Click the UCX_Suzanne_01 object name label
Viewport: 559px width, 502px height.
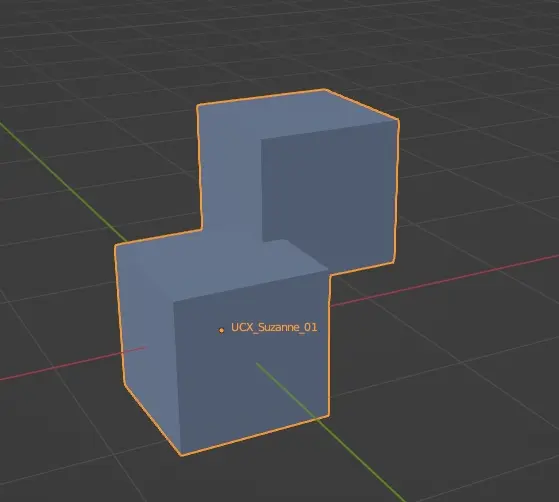(x=274, y=327)
